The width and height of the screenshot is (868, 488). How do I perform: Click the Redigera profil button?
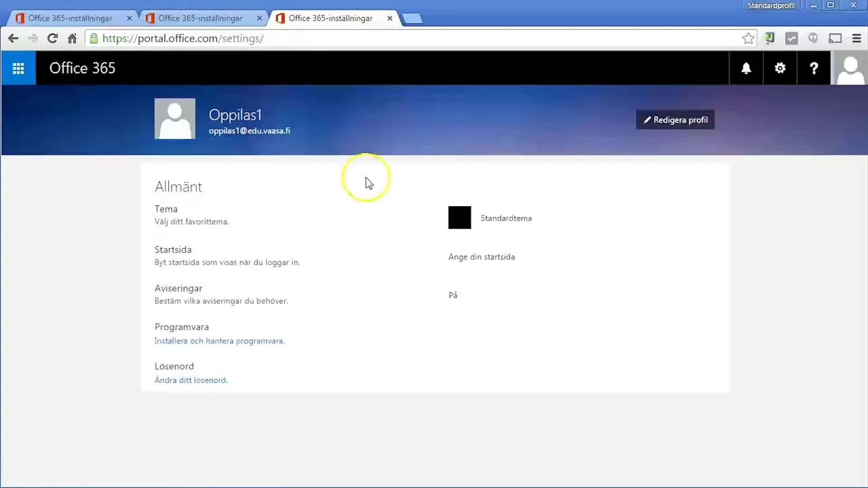pos(675,120)
